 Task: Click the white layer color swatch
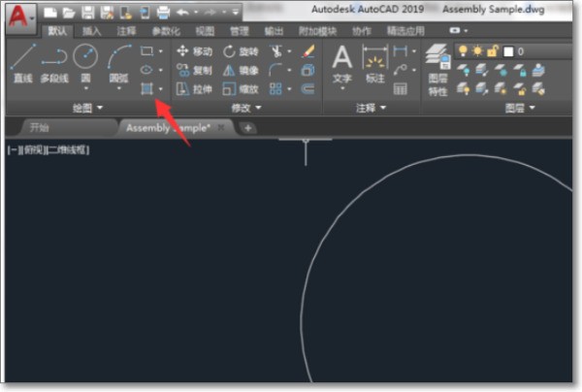506,49
